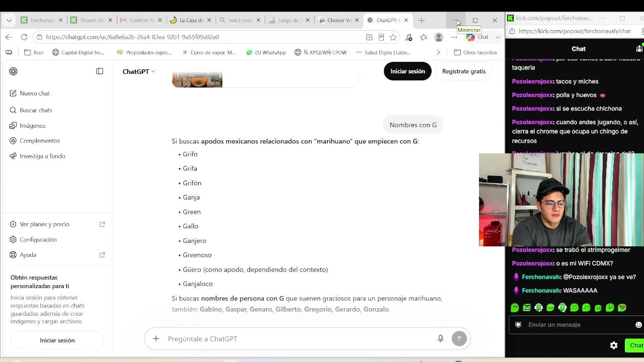Open Ayuda in the sidebar
Screen dimensions: 644x362
[x=57, y=255]
